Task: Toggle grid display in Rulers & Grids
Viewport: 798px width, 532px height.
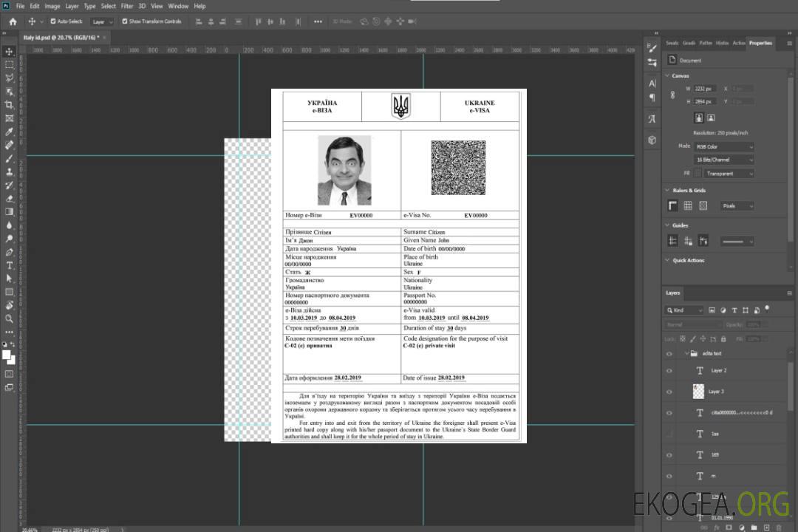Action: (x=688, y=205)
